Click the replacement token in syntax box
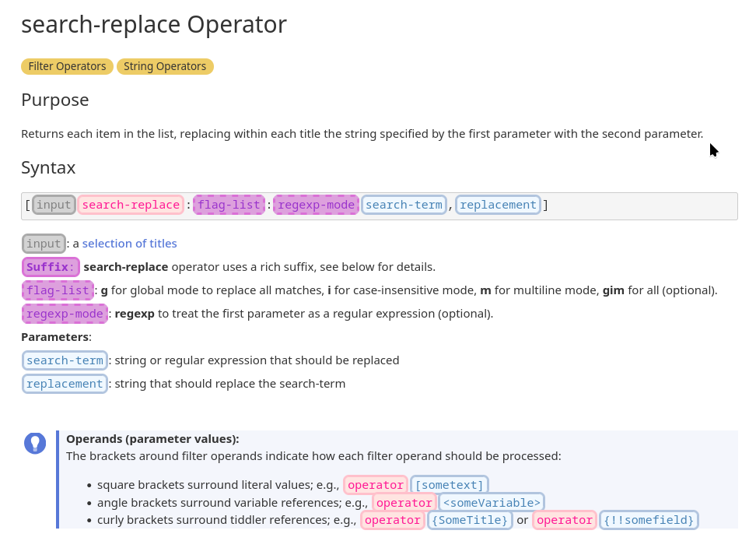 pyautogui.click(x=498, y=205)
